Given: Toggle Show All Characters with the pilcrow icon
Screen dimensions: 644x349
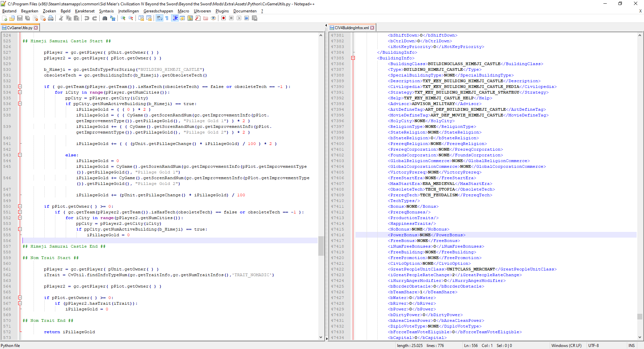Looking at the screenshot, I should 167,18.
